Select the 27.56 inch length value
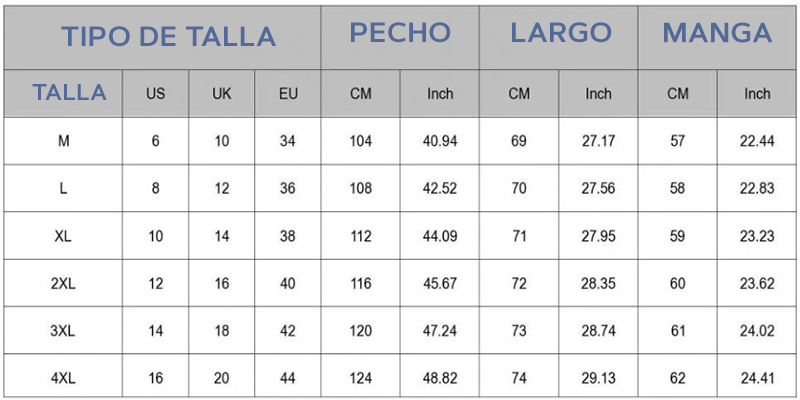 598,188
